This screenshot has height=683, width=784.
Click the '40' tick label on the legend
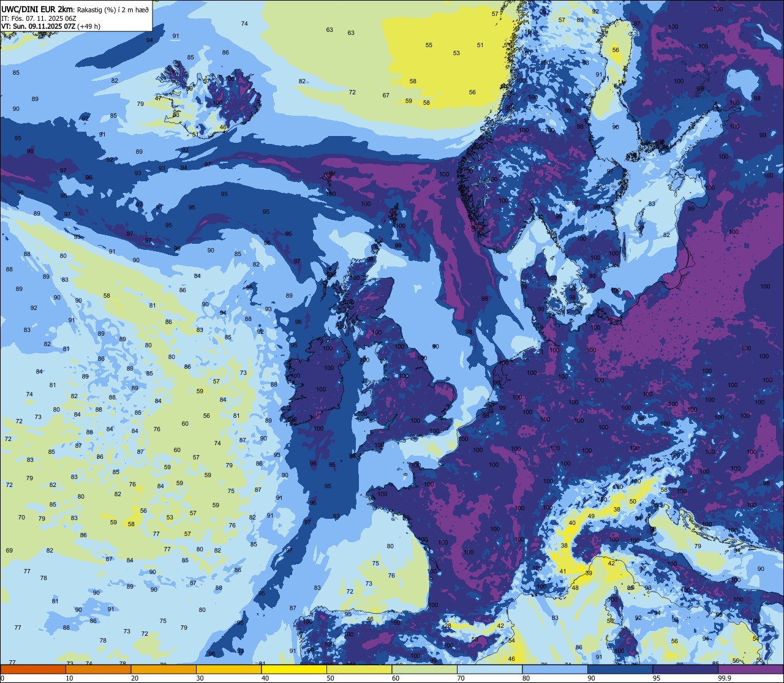click(x=265, y=678)
